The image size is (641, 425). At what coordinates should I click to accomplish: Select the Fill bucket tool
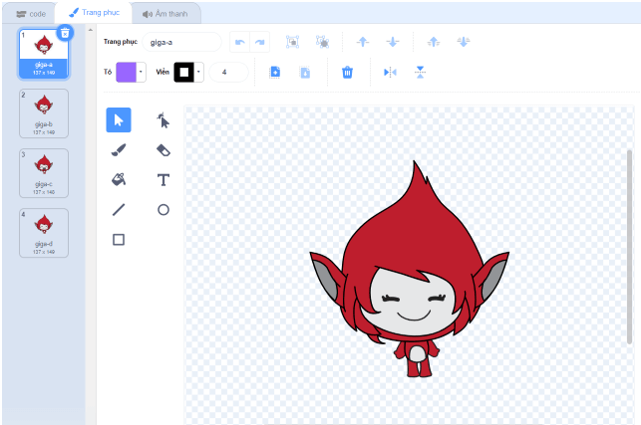(118, 180)
